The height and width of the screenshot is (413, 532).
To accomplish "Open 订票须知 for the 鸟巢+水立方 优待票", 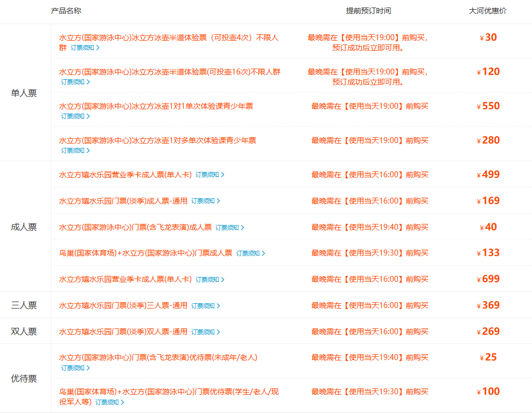I will click(110, 402).
